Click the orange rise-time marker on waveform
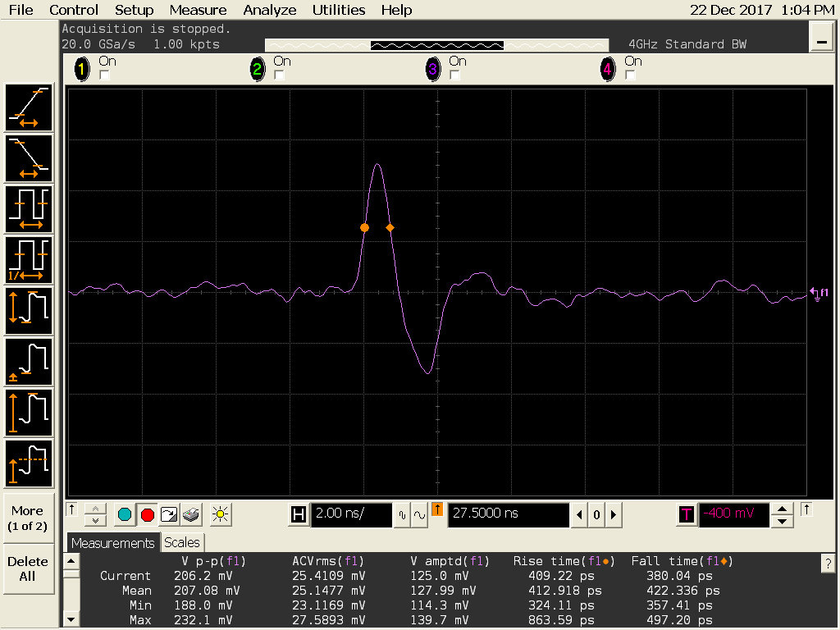This screenshot has height=630, width=840. tap(364, 228)
